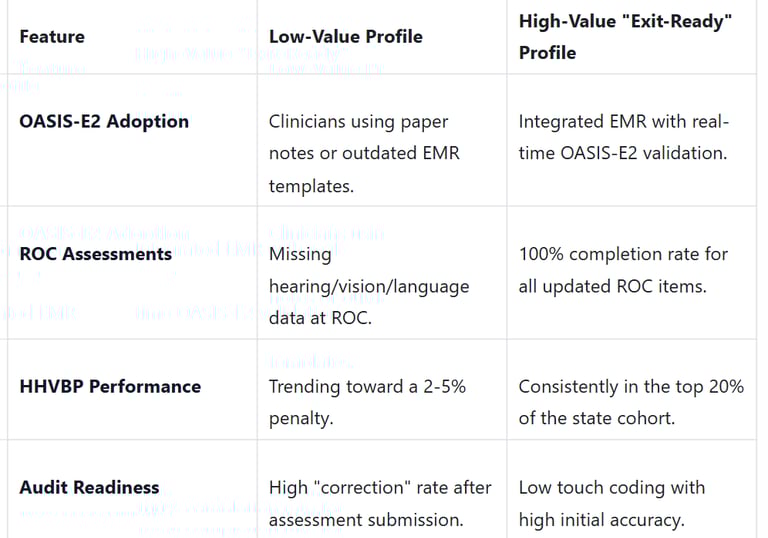Click the Low-Value Profile column header
The image size is (768, 538).
345,37
